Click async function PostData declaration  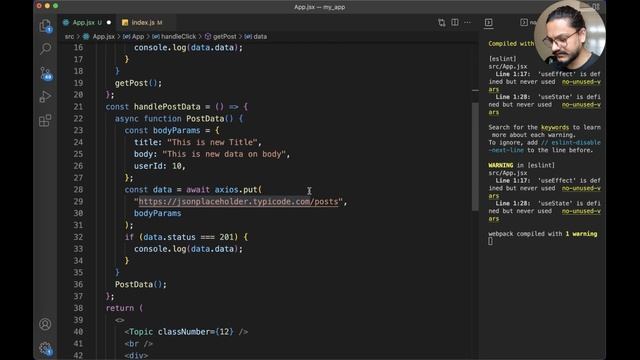(179, 119)
